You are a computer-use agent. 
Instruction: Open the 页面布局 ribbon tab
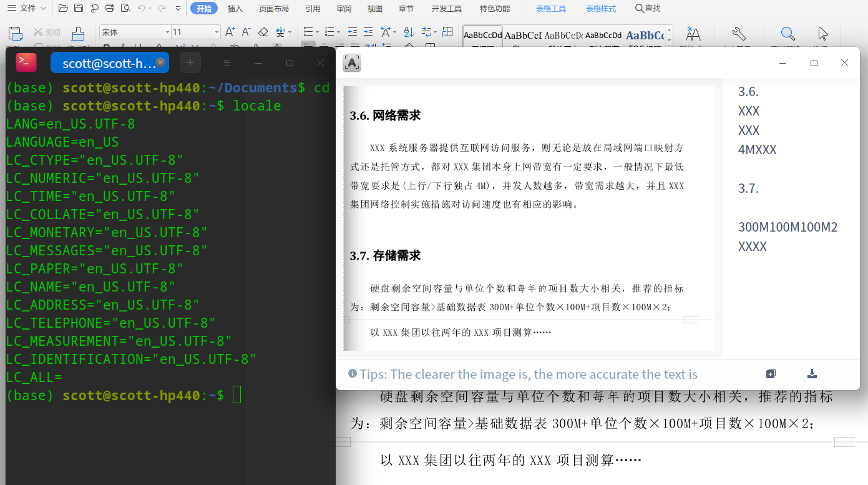tap(274, 9)
